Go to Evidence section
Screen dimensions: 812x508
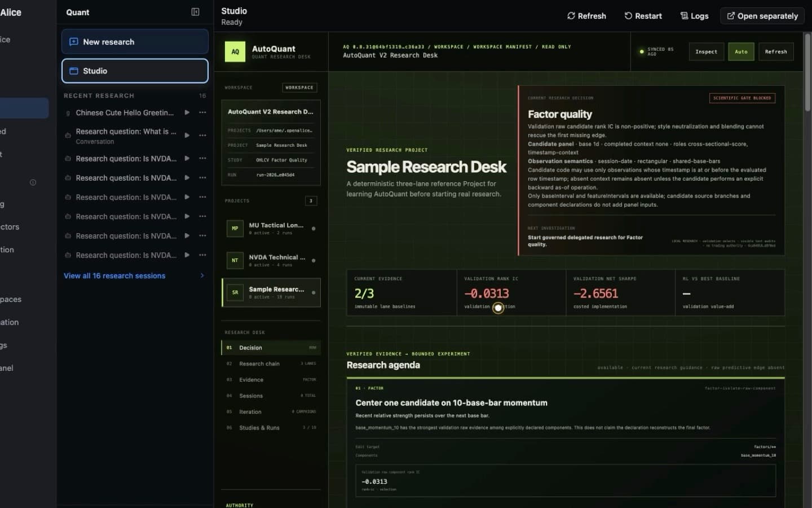(271, 380)
